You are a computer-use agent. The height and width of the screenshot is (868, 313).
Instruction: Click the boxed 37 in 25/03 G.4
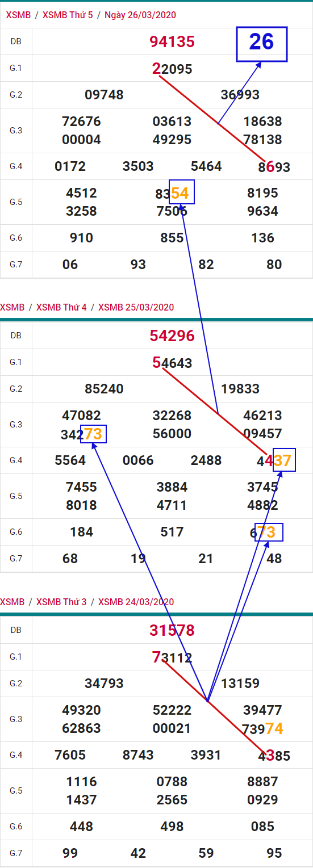282,460
